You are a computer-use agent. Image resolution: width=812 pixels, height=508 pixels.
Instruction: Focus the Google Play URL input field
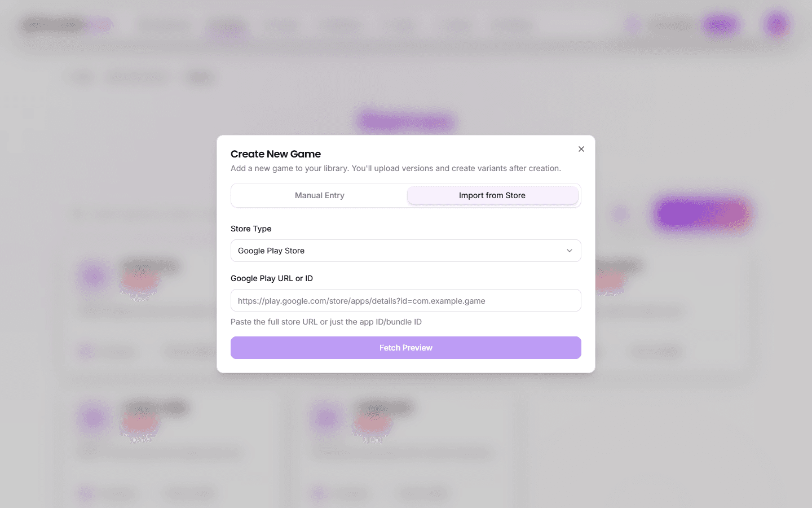[x=405, y=301]
